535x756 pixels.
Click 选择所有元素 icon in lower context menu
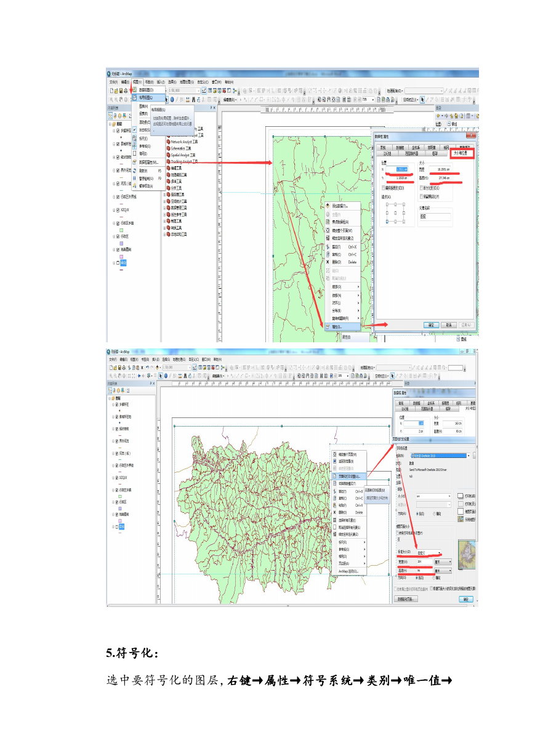pos(335,520)
